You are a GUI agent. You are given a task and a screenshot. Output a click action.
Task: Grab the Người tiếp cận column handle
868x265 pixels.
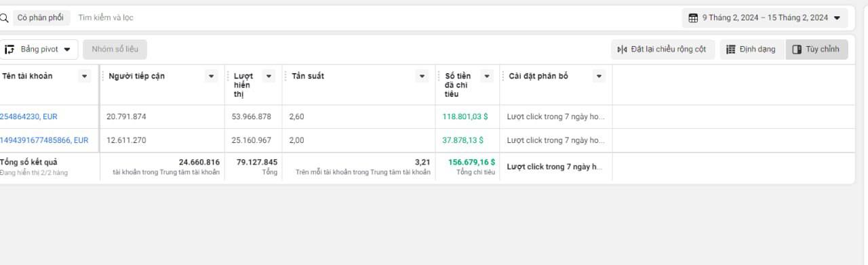(104, 76)
